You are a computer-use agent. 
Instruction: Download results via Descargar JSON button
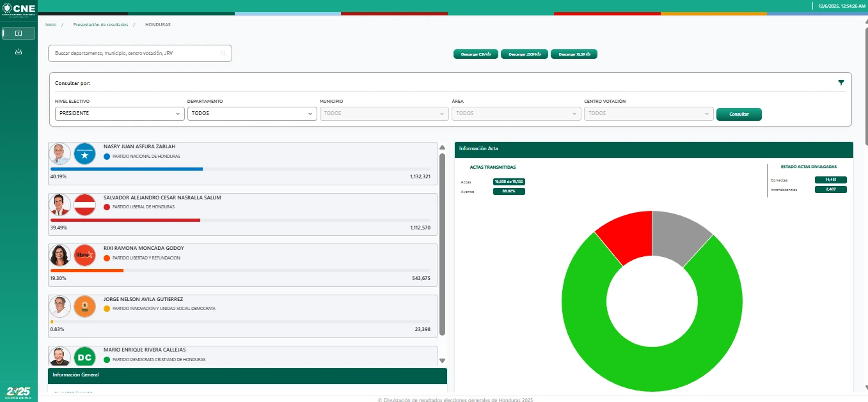click(x=525, y=54)
